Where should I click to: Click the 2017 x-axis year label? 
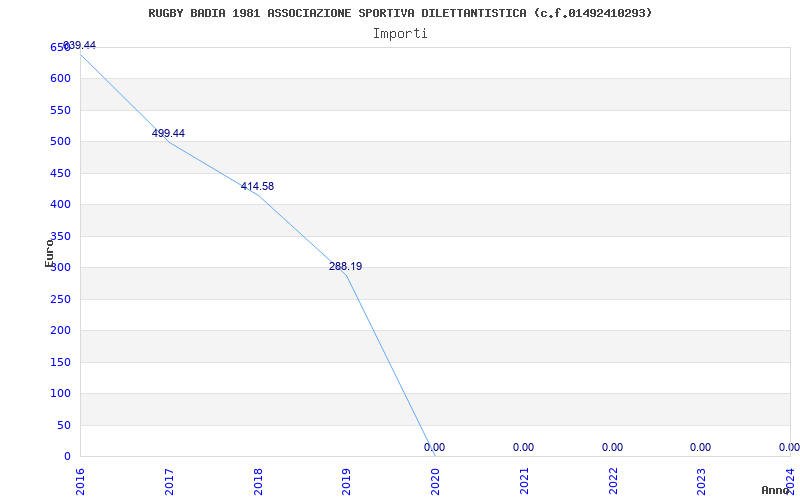coord(169,481)
